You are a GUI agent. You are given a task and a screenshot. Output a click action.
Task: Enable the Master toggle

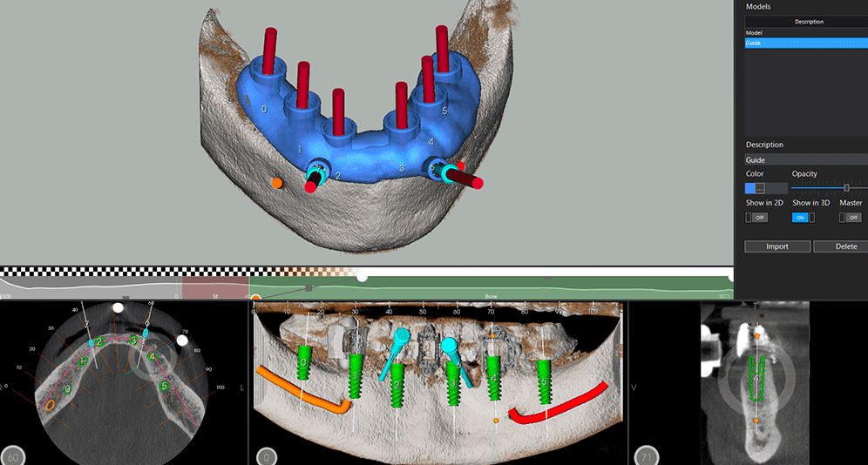tap(850, 218)
